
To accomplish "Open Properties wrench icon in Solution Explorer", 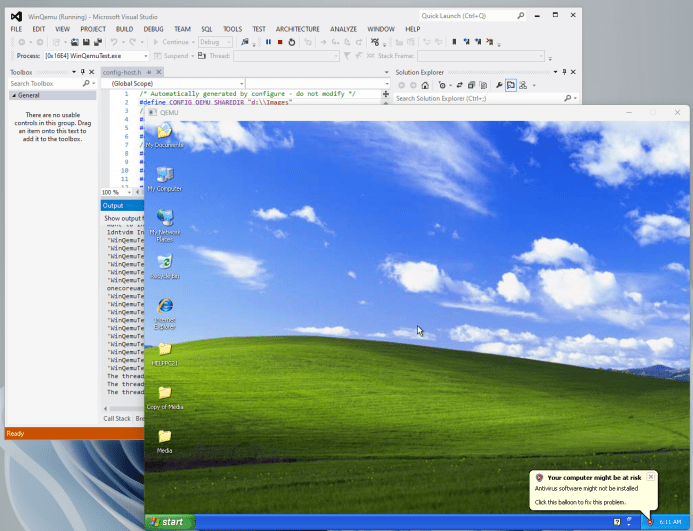I will point(499,85).
